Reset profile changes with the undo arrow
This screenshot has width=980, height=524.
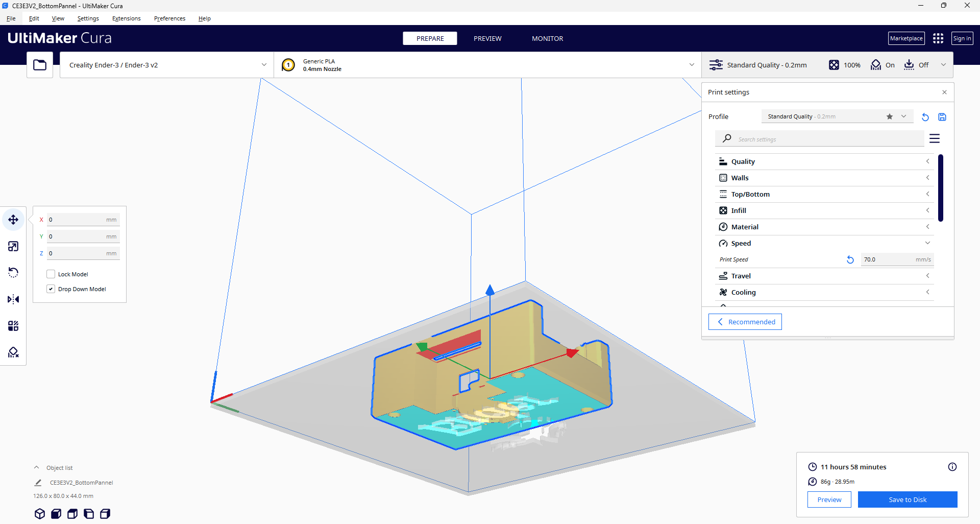[x=925, y=117]
